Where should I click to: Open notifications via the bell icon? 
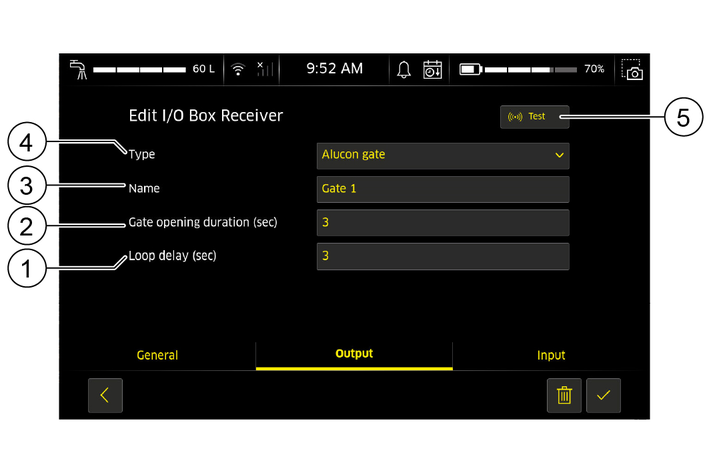pos(404,69)
